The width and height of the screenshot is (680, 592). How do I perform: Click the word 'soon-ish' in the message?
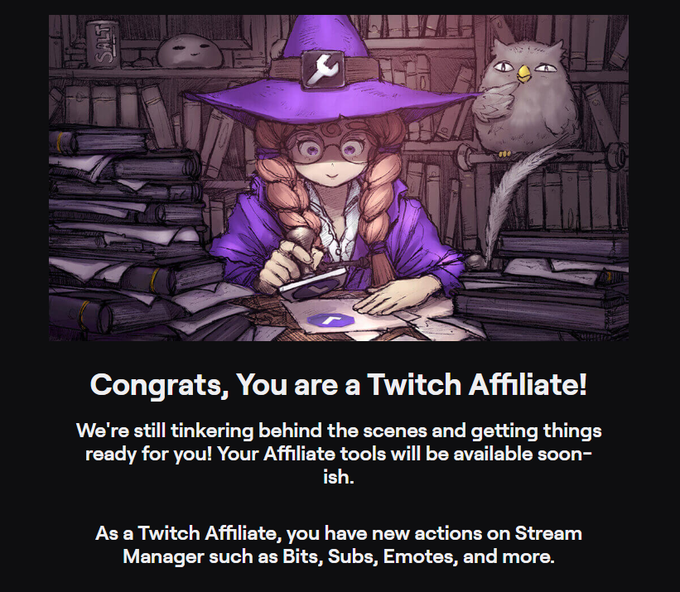pos(565,455)
